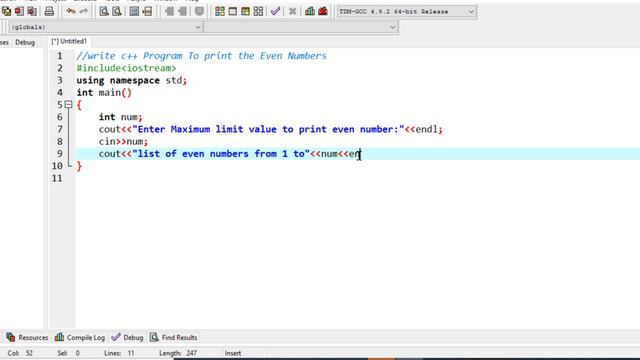
Task: Click the 'cin>>num;' line
Action: [123, 142]
